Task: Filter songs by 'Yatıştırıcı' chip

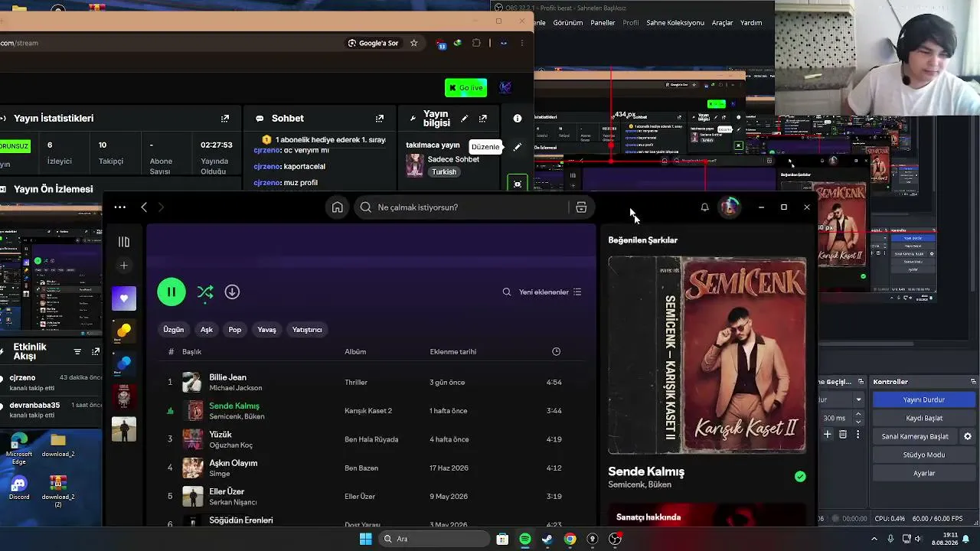Action: coord(307,330)
